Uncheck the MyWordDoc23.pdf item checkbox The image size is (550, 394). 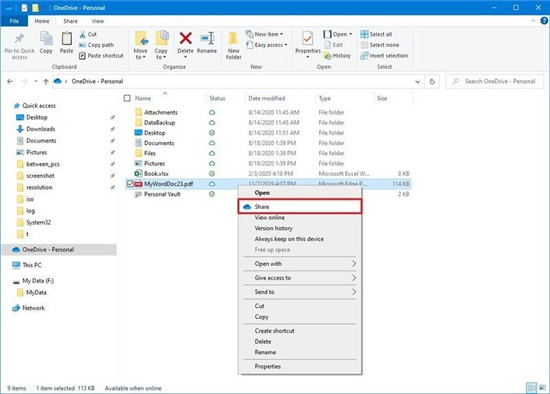[x=130, y=184]
